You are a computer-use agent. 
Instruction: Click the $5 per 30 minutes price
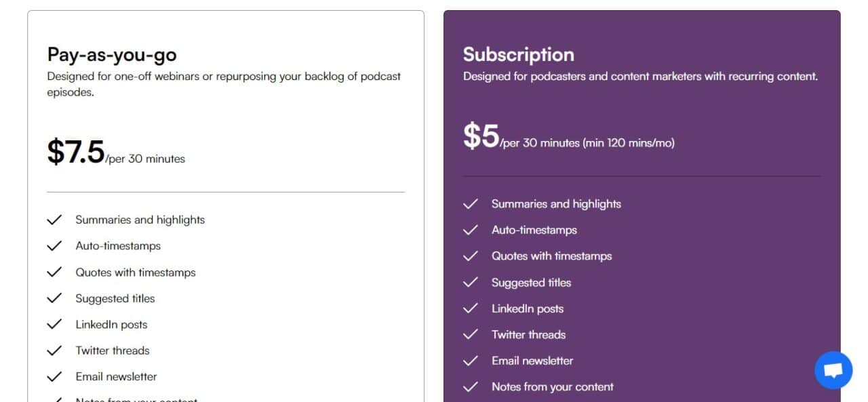[x=569, y=137]
